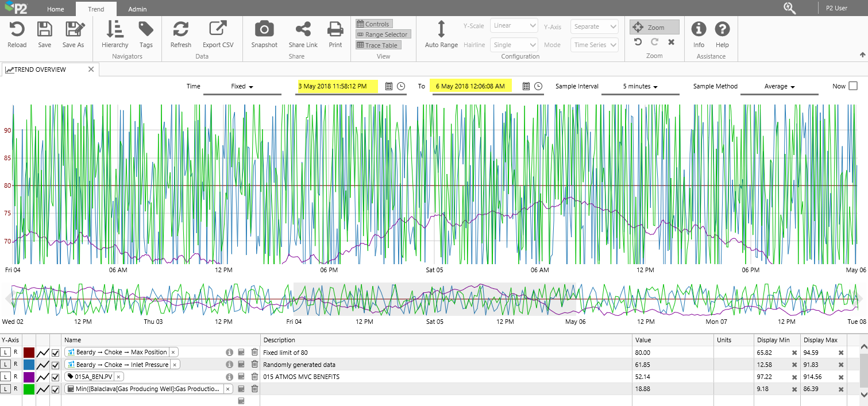
Task: Open the Sample Interval 5 minutes dropdown
Action: pyautogui.click(x=640, y=87)
